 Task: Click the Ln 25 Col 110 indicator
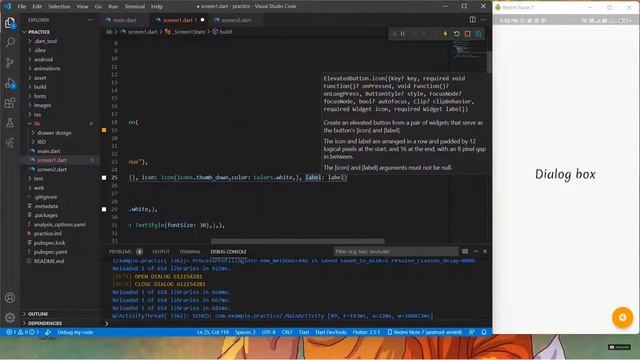point(213,332)
